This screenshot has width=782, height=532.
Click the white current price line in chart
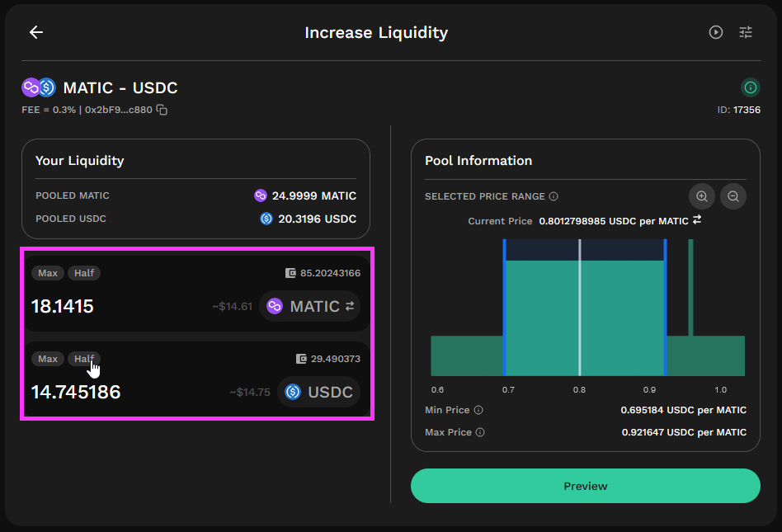pos(580,307)
